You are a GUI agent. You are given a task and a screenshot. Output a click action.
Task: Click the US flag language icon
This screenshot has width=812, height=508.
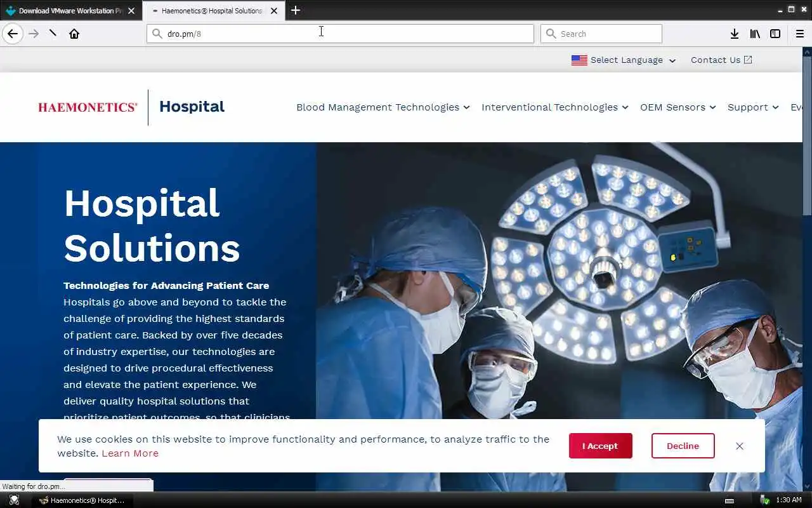(579, 60)
